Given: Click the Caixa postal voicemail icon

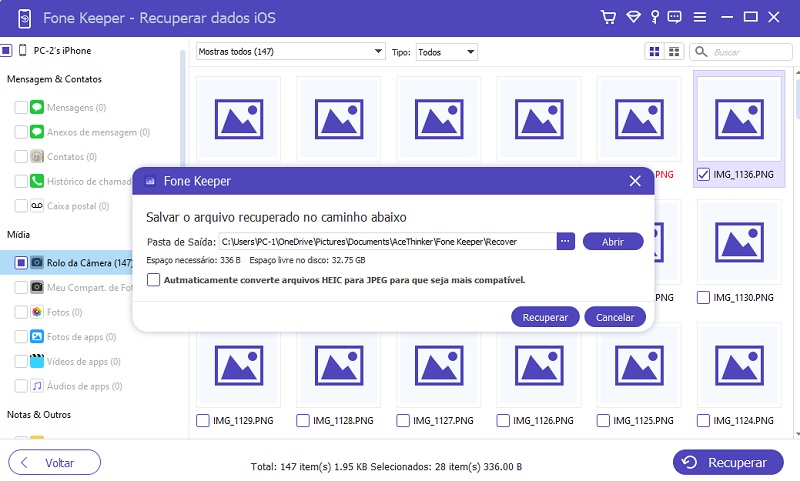Looking at the screenshot, I should pyautogui.click(x=37, y=206).
